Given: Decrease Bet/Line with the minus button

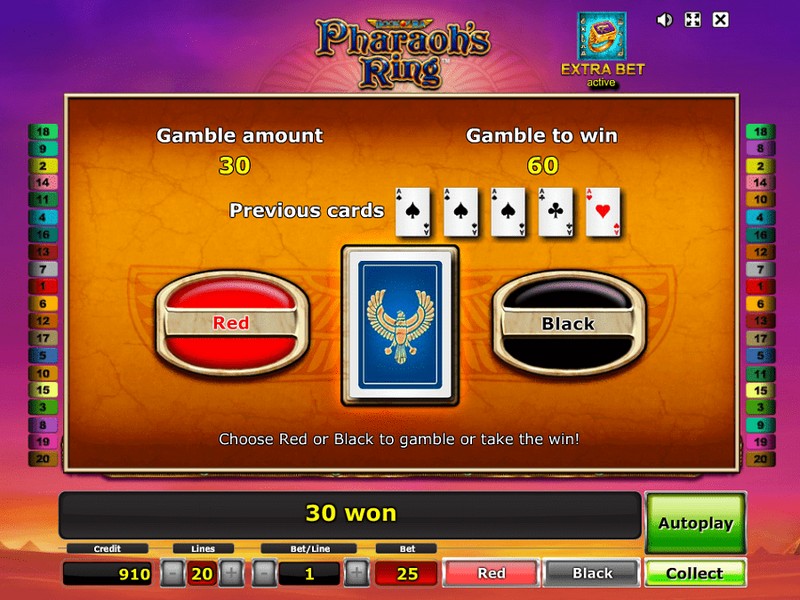Looking at the screenshot, I should click(264, 573).
